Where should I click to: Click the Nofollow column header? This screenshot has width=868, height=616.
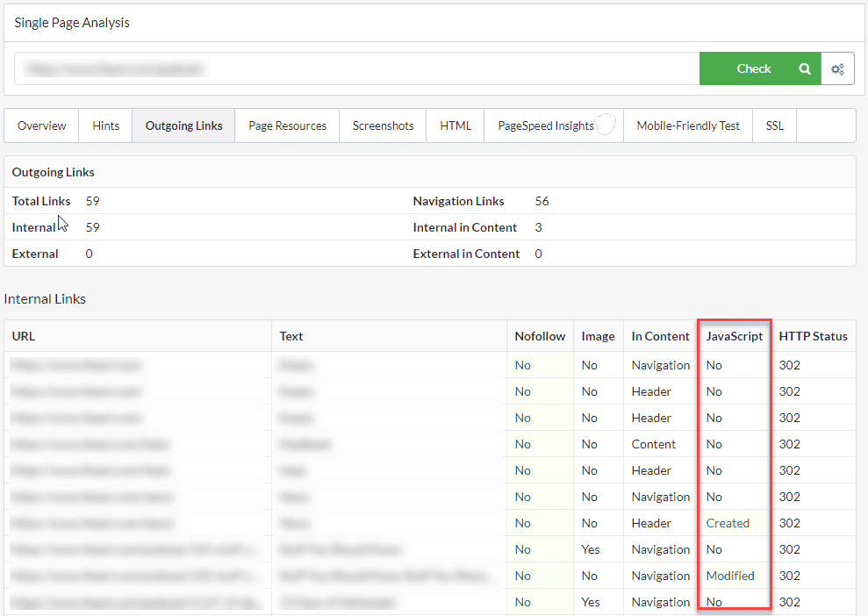[540, 336]
